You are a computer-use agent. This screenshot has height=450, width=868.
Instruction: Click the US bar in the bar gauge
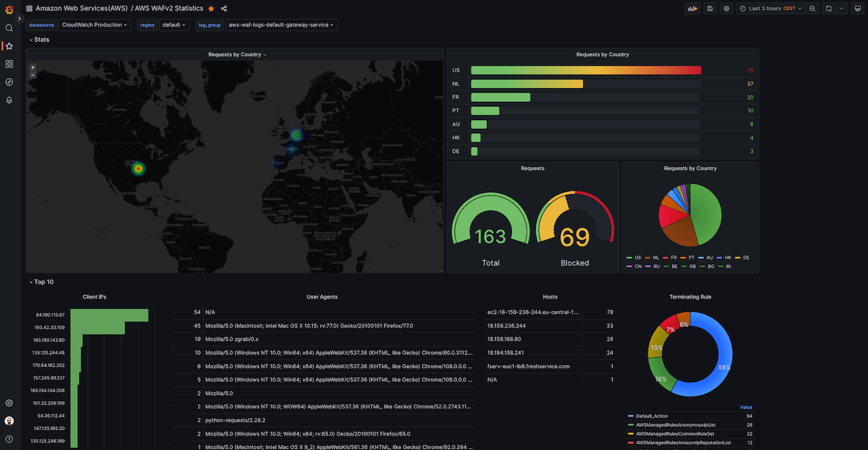click(586, 71)
